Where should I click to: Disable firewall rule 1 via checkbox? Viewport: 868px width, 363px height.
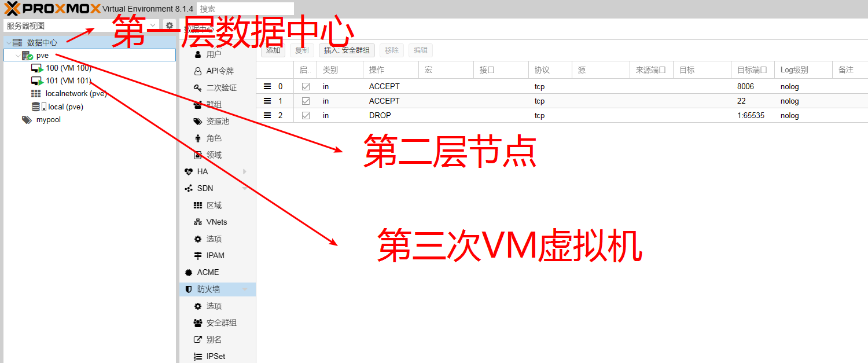[306, 101]
